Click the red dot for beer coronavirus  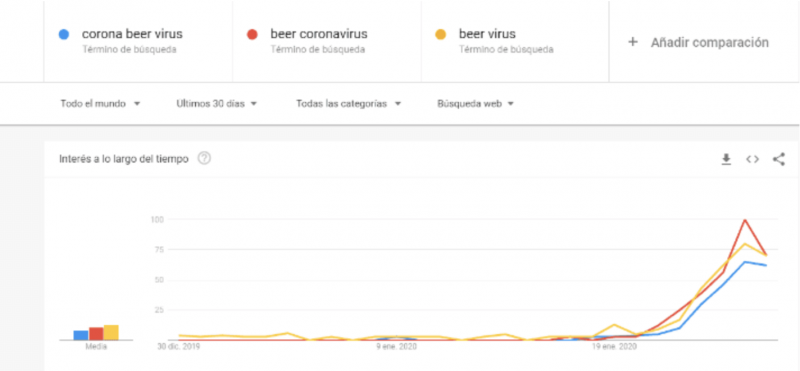(x=252, y=35)
